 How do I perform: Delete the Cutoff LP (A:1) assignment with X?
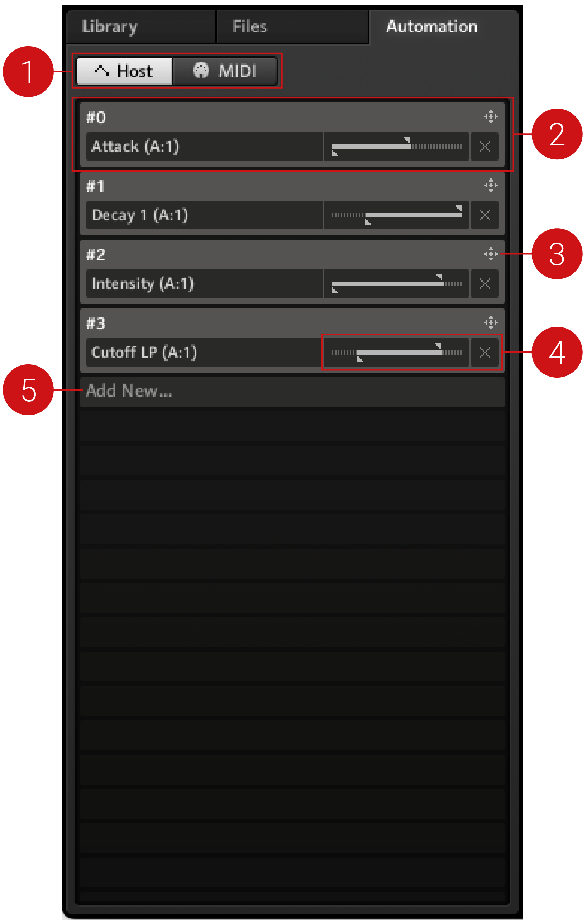tap(485, 352)
